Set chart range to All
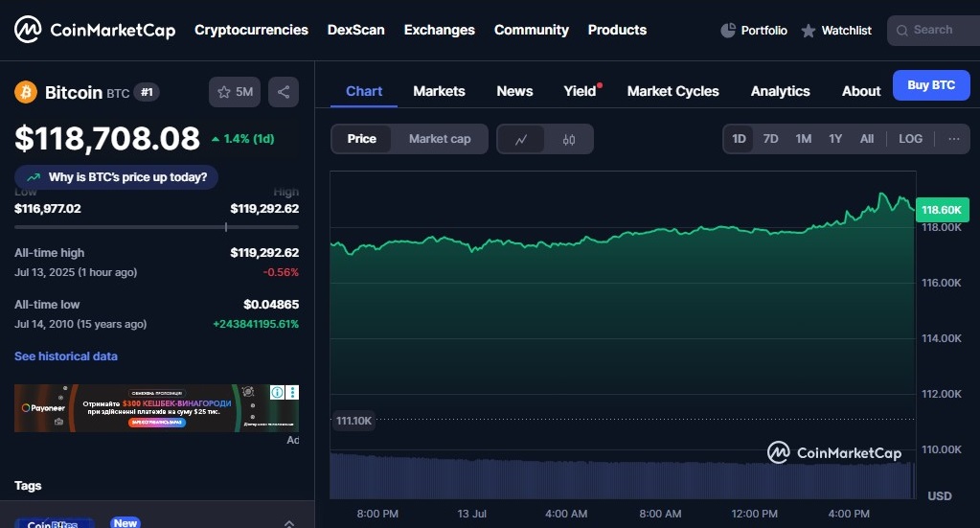 (x=867, y=139)
